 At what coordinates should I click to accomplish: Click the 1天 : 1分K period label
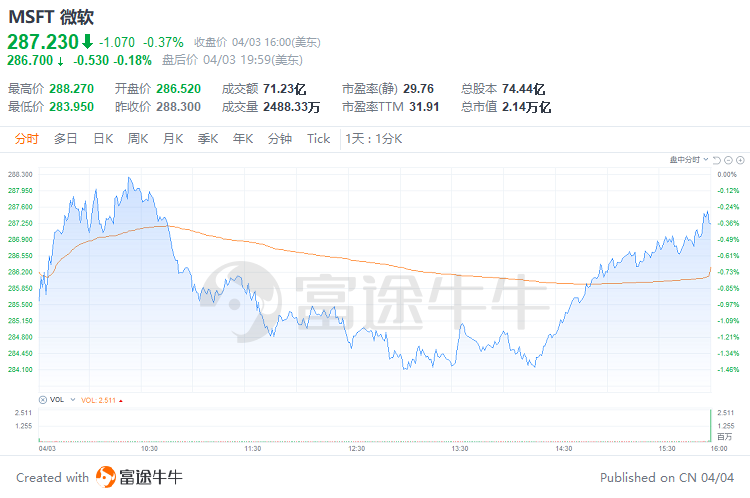(374, 139)
